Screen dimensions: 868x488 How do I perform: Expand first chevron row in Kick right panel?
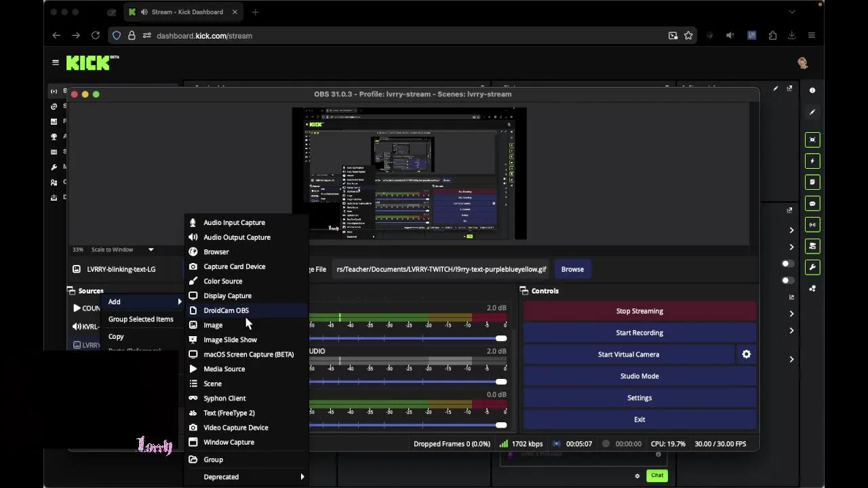tap(791, 230)
